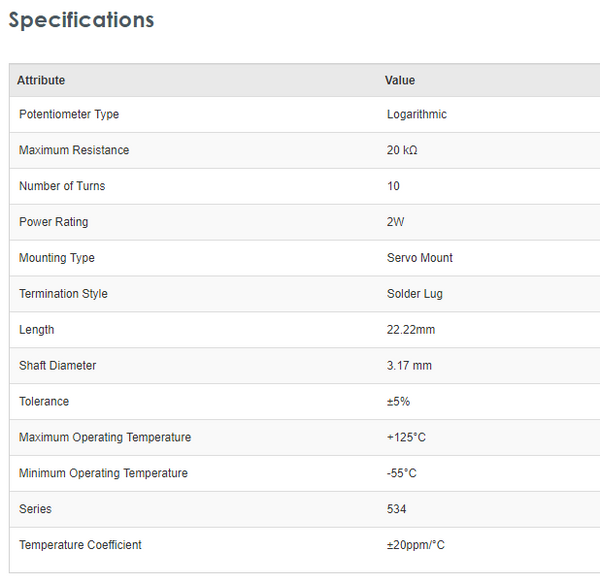Viewport: 600px width, 583px height.
Task: Select the Number of Turns label
Action: click(62, 186)
